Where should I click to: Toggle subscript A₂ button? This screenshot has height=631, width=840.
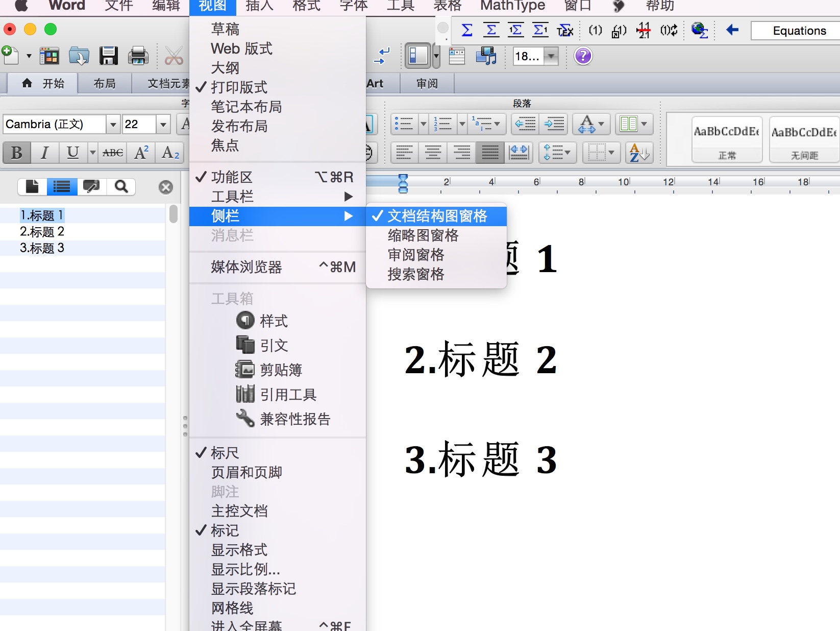tap(170, 152)
